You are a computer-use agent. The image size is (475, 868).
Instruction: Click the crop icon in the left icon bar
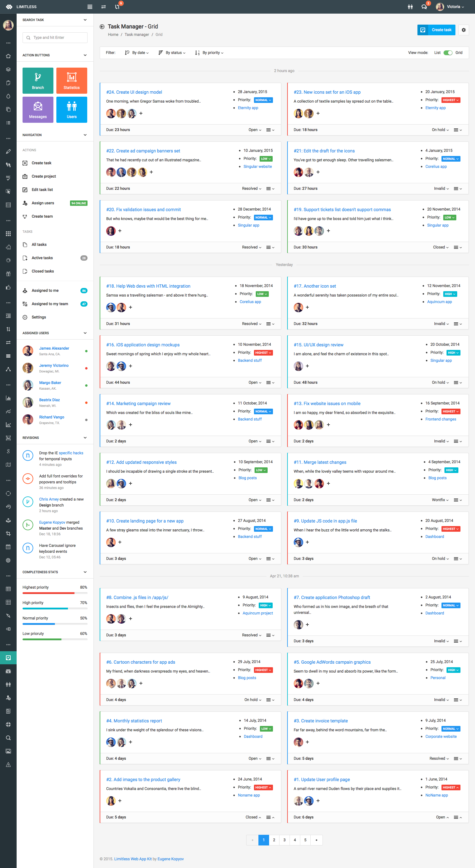point(8,533)
